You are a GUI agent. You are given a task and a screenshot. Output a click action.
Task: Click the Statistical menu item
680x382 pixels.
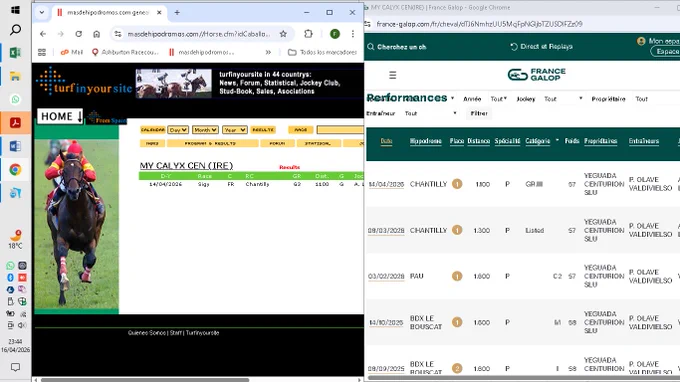[318, 143]
